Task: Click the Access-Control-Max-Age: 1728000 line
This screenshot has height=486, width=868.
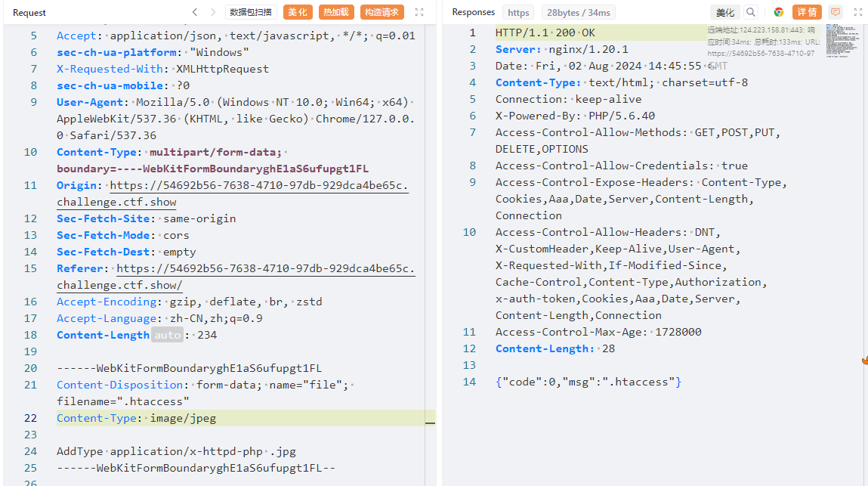Action: click(598, 332)
